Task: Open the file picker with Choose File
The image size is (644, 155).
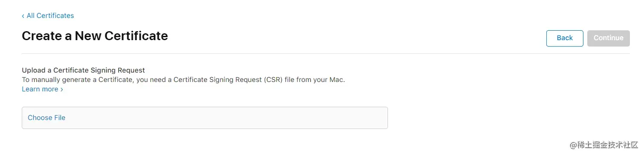Action: (x=47, y=118)
